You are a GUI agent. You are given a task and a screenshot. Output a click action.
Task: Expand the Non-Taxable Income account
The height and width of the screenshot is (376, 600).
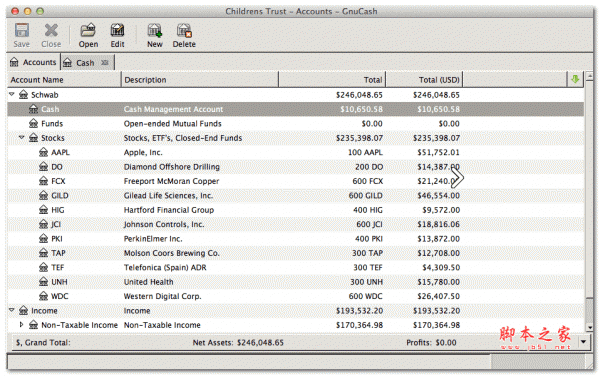pos(21,325)
